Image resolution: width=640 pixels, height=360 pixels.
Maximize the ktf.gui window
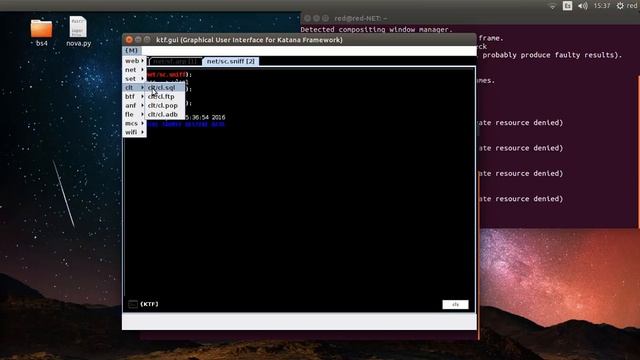pos(147,40)
